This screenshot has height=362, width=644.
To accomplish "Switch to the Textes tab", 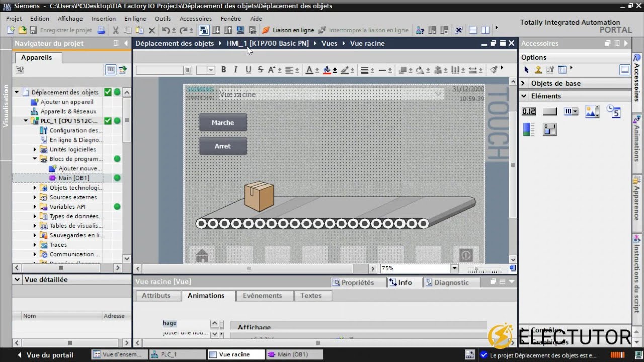I will (311, 295).
